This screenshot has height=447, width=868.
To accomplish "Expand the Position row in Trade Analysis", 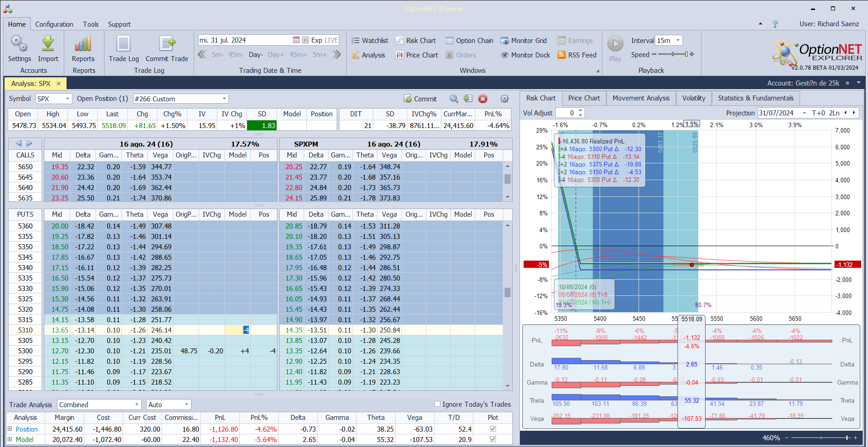I will point(10,429).
